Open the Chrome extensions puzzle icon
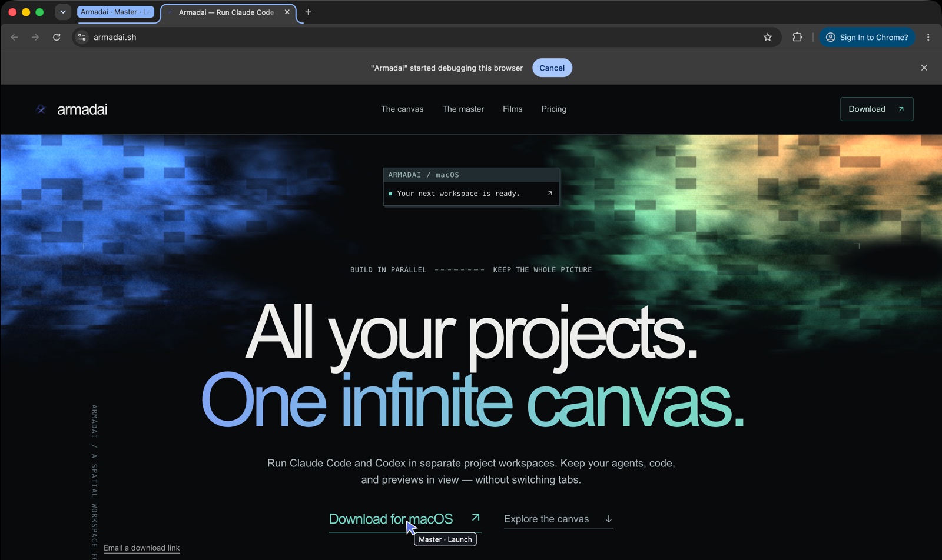The image size is (942, 560). click(x=797, y=37)
